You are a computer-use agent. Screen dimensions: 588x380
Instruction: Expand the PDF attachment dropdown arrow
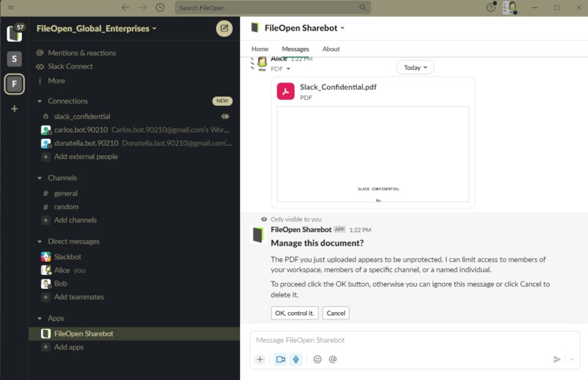288,69
